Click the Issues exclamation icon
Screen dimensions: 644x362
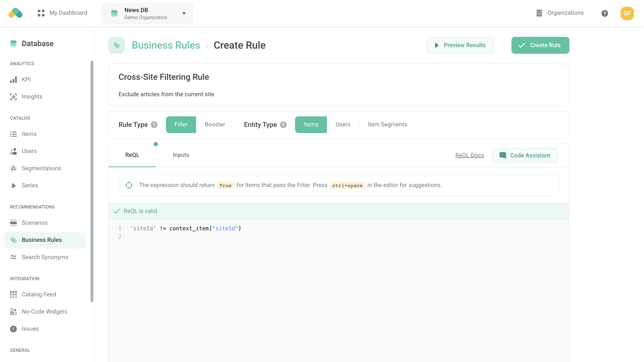tap(13, 329)
